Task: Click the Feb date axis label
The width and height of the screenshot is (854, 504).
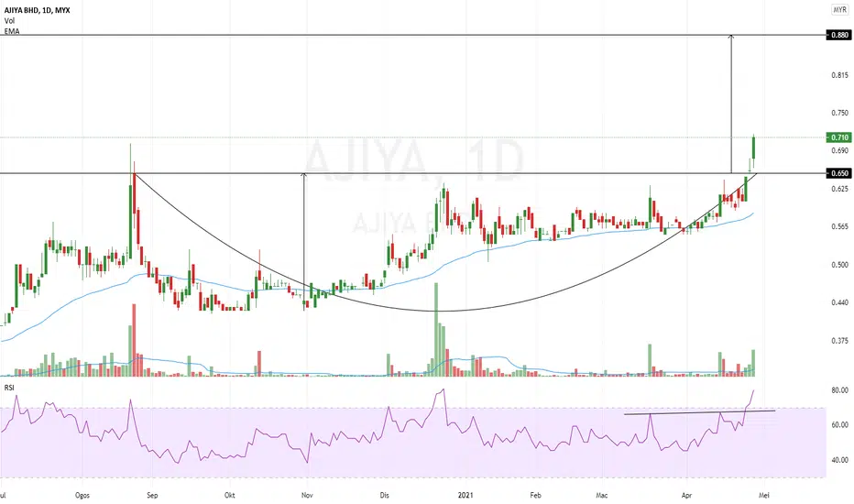Action: 535,495
